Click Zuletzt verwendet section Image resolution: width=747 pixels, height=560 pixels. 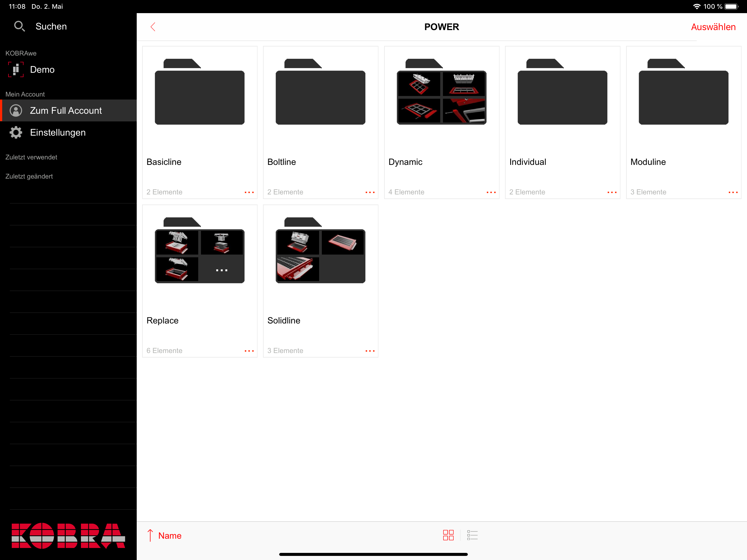(31, 157)
